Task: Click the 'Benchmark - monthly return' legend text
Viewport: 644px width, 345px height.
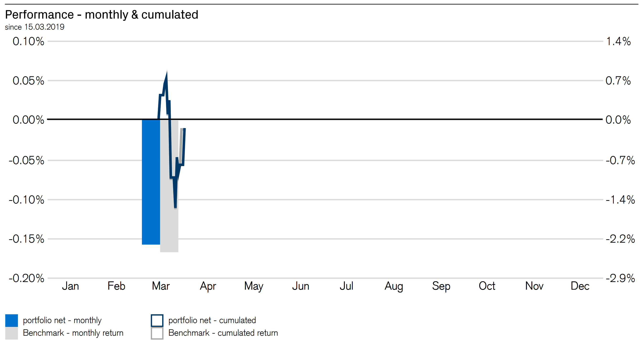Action: tap(73, 333)
